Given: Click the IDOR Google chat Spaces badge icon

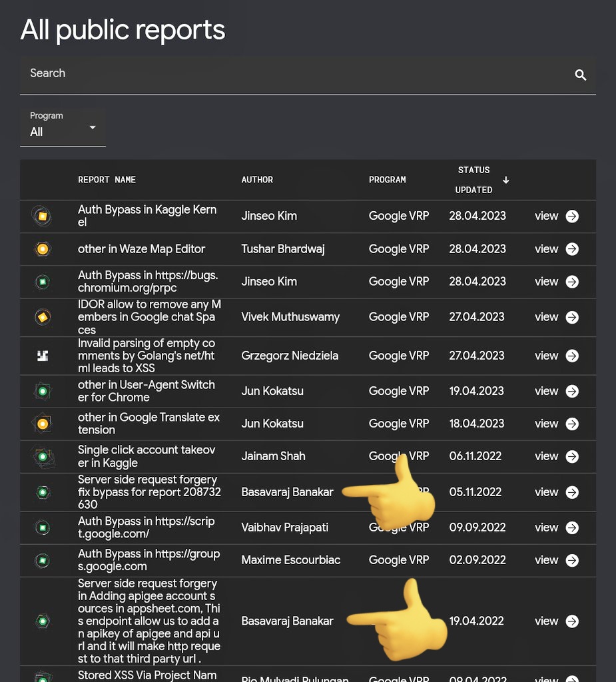Looking at the screenshot, I should pos(43,317).
